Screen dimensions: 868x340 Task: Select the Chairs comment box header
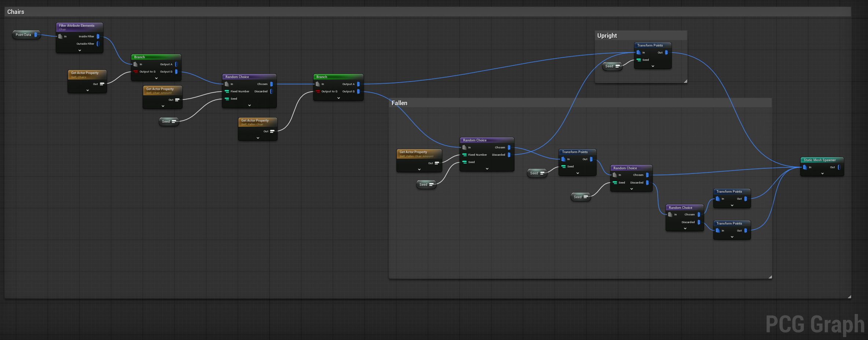pyautogui.click(x=428, y=12)
